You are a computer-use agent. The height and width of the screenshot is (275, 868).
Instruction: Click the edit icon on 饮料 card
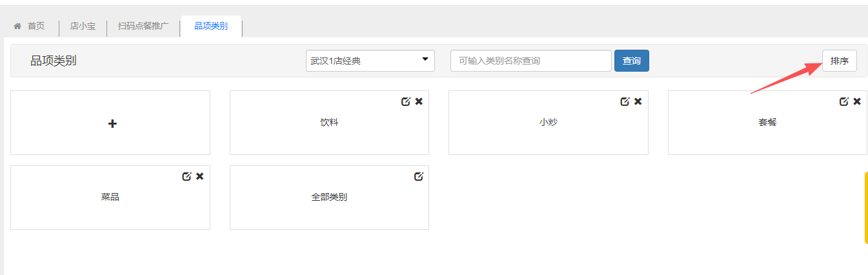[405, 101]
